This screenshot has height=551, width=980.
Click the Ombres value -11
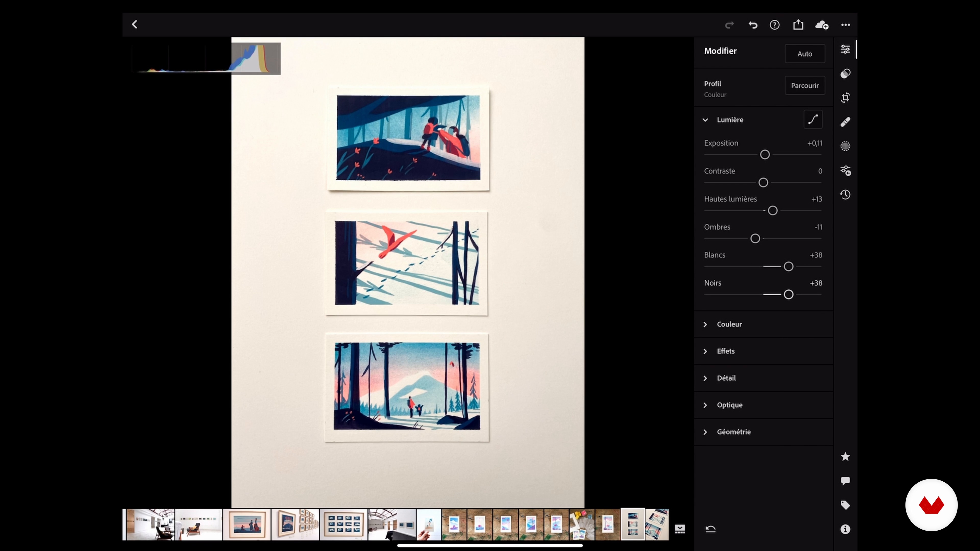click(x=818, y=227)
